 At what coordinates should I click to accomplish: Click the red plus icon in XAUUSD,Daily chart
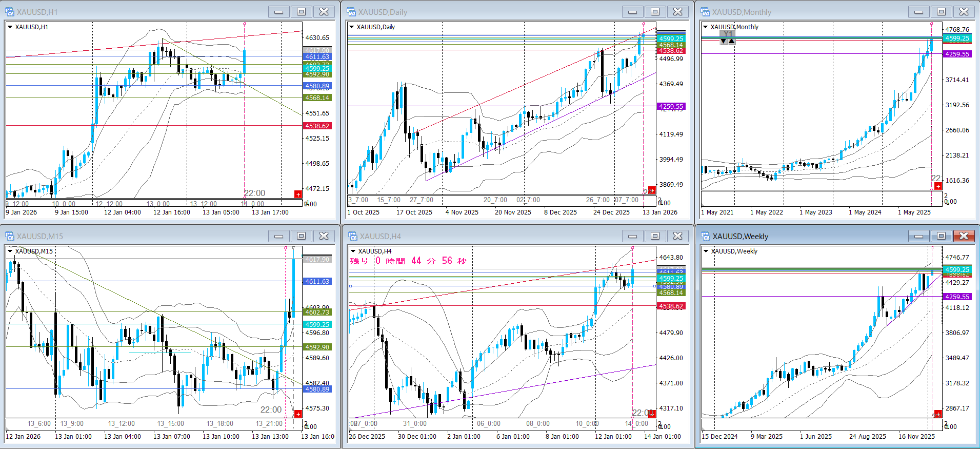point(652,190)
